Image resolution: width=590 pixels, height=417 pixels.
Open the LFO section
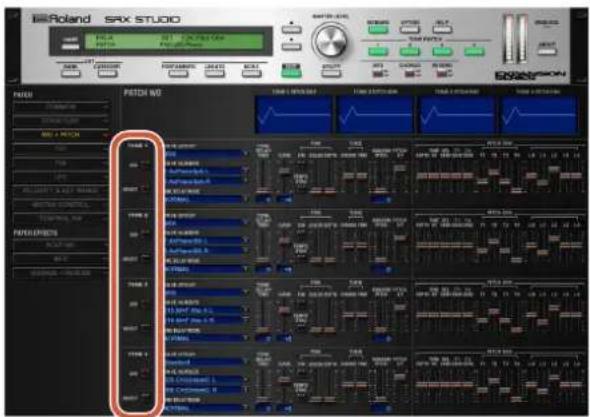tap(61, 177)
